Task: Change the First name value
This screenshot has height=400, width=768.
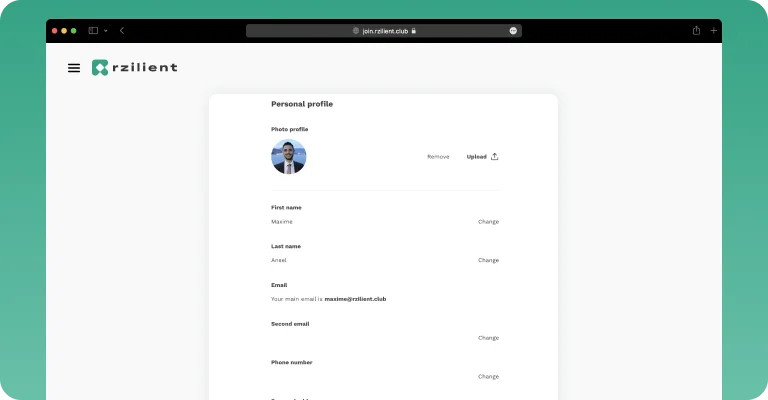Action: (488, 222)
